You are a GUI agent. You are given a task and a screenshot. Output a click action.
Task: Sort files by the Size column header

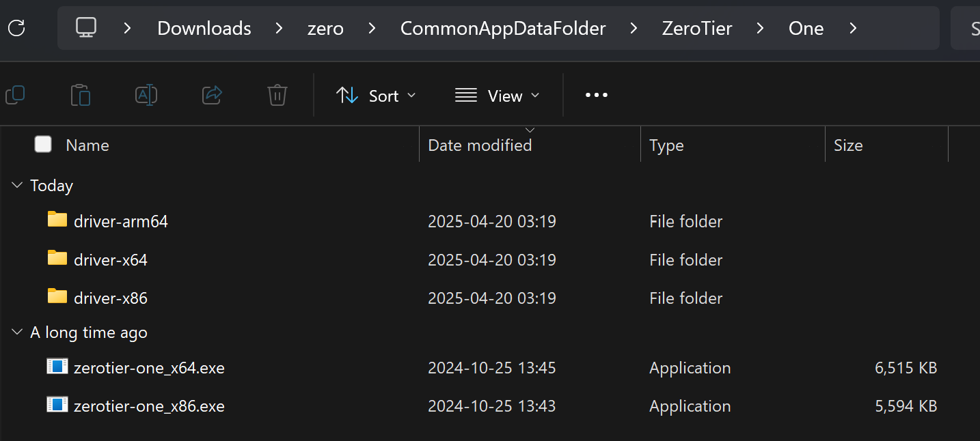click(x=848, y=145)
